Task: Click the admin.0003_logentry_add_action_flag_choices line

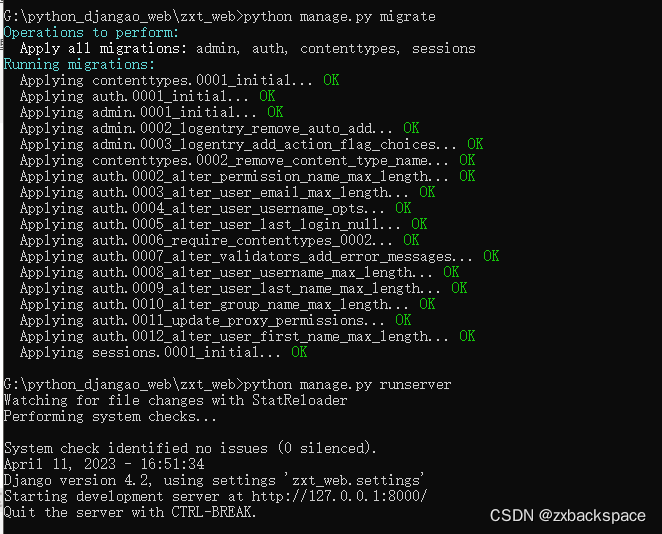Action: pos(251,144)
